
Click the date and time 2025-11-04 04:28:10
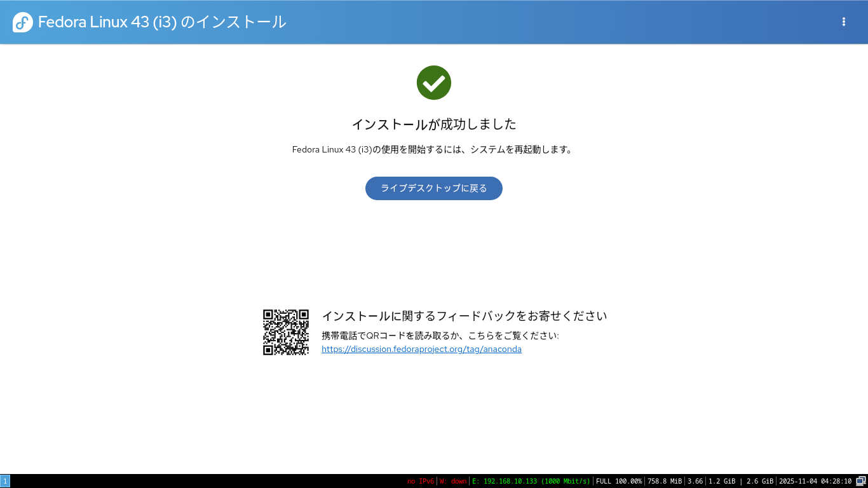(x=815, y=481)
